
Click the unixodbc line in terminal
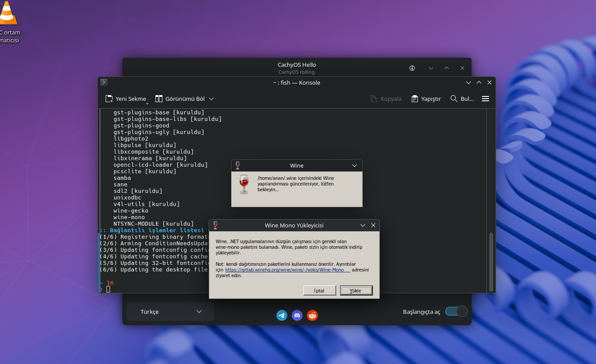tap(127, 198)
